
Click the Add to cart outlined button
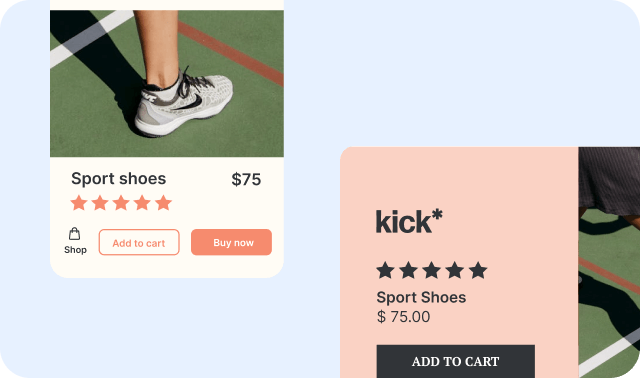click(x=139, y=242)
